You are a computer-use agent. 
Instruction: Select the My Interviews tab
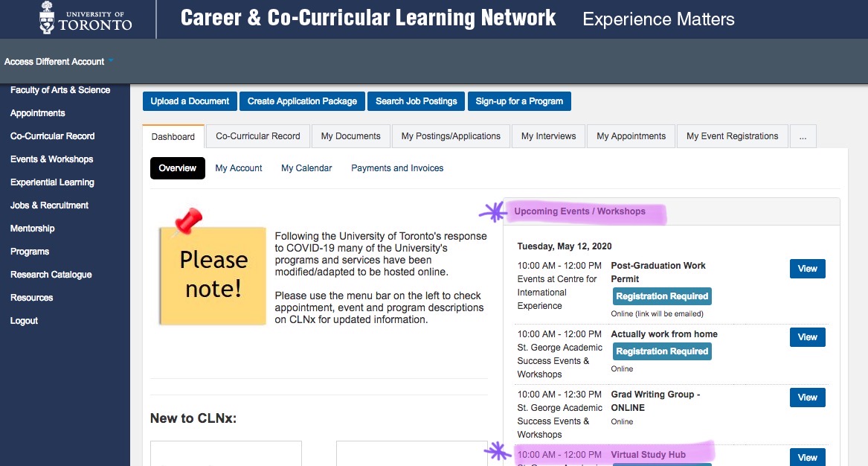[548, 136]
